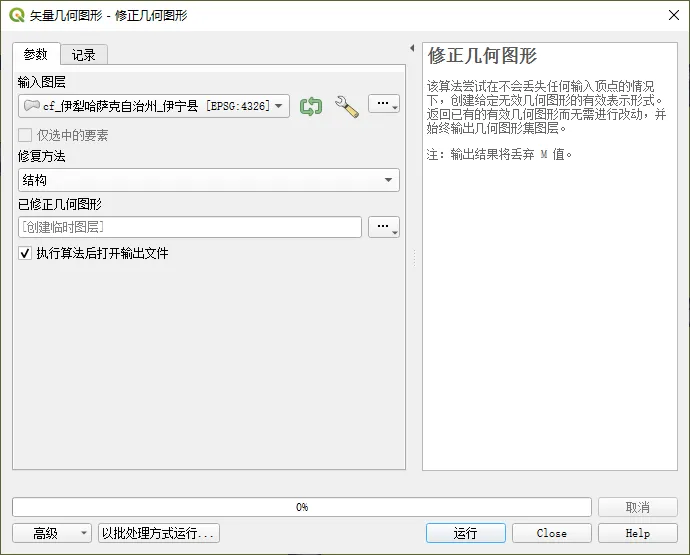This screenshot has height=555, width=690.
Task: Open the 高级 dropdown menu
Action: coord(51,533)
